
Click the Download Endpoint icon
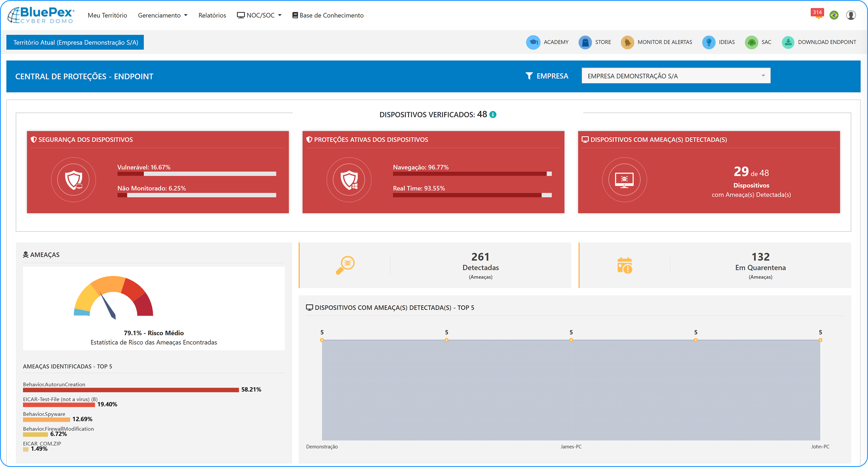(788, 42)
